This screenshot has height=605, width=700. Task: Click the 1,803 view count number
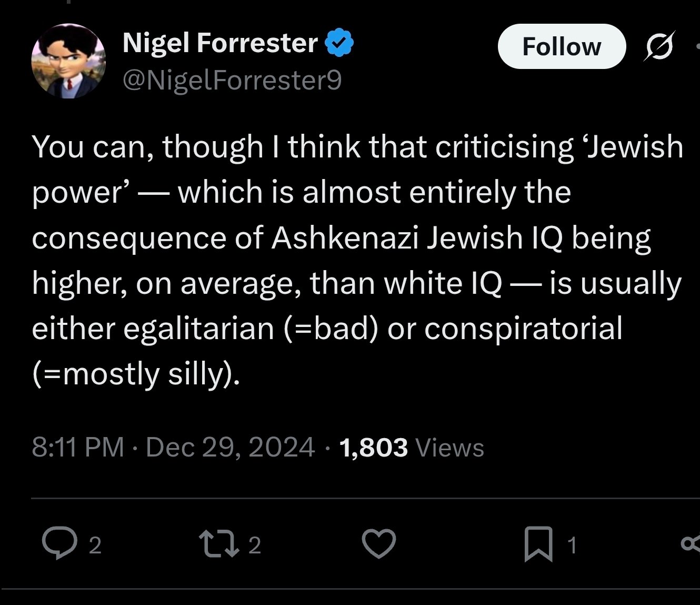[x=374, y=448]
